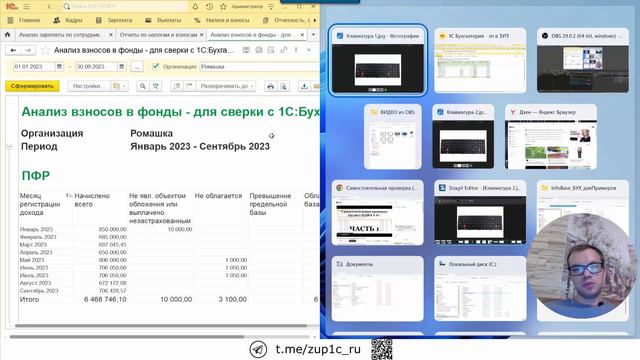Open notifications bell icon in 1C
This screenshot has width=640, height=360.
pos(196,7)
